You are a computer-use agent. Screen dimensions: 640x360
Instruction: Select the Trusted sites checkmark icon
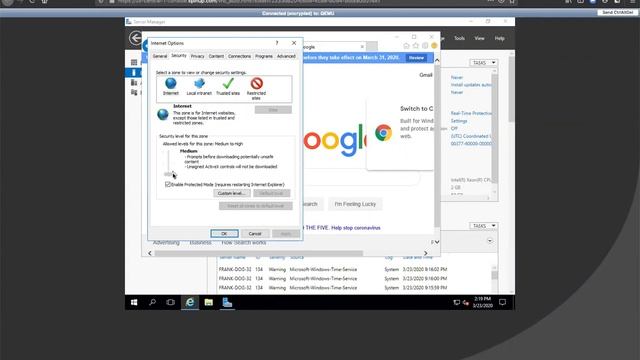tap(228, 83)
